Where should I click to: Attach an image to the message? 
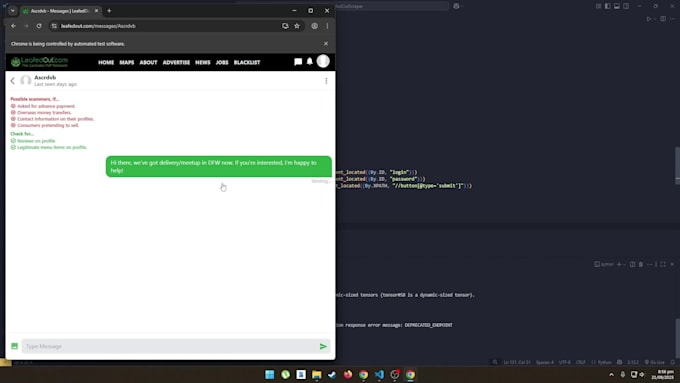coord(14,346)
